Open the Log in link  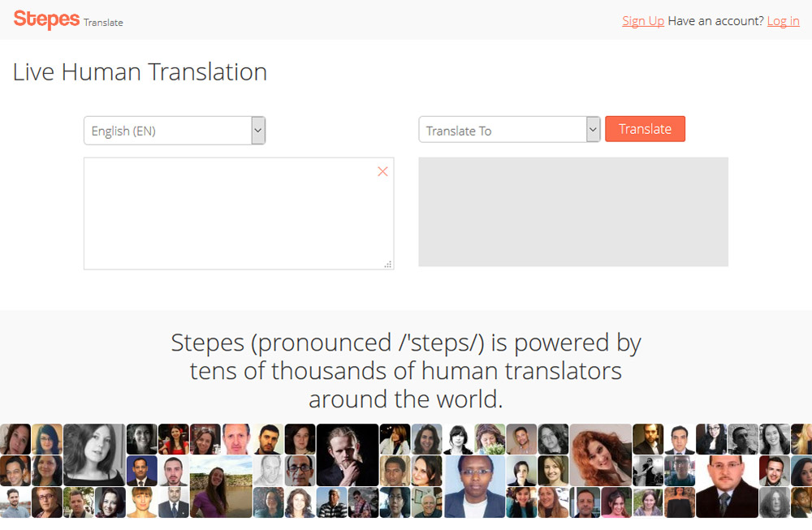(783, 21)
